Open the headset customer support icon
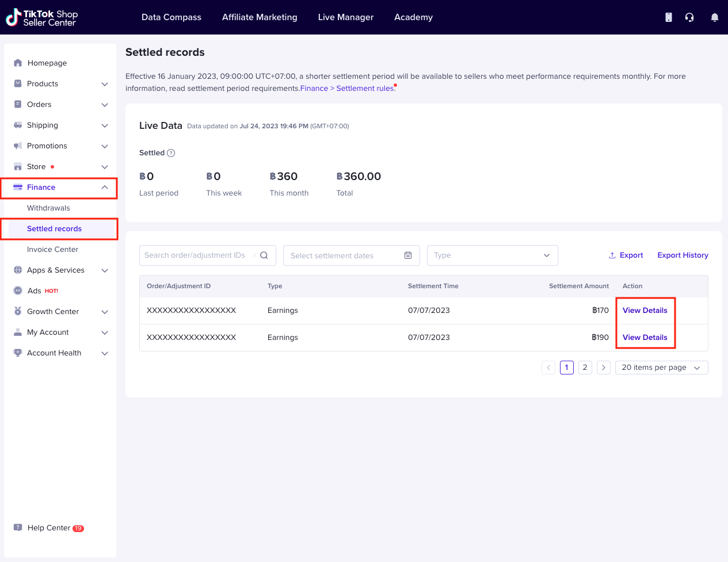Viewport: 728px width, 562px height. pyautogui.click(x=689, y=17)
